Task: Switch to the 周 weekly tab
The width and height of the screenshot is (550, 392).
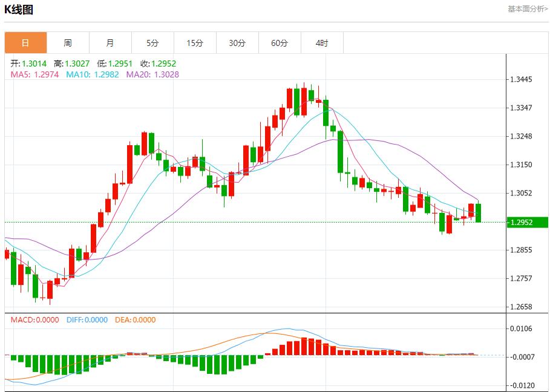Action: tap(68, 43)
